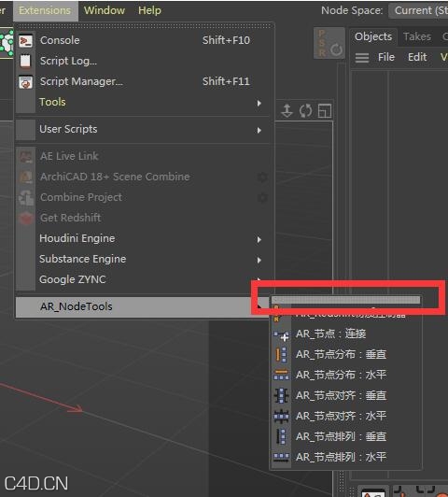Click the distribute nodes horizontal icon
This screenshot has height=497, width=448.
pyautogui.click(x=281, y=375)
